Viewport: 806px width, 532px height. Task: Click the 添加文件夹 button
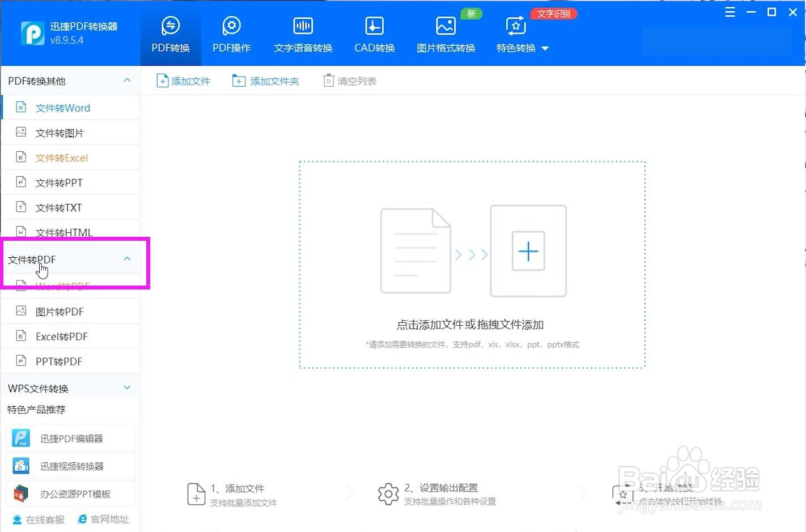coord(265,81)
